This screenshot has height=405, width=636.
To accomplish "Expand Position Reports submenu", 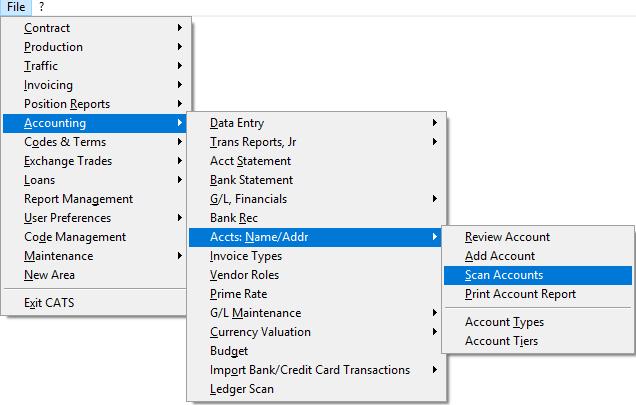I will [x=96, y=104].
